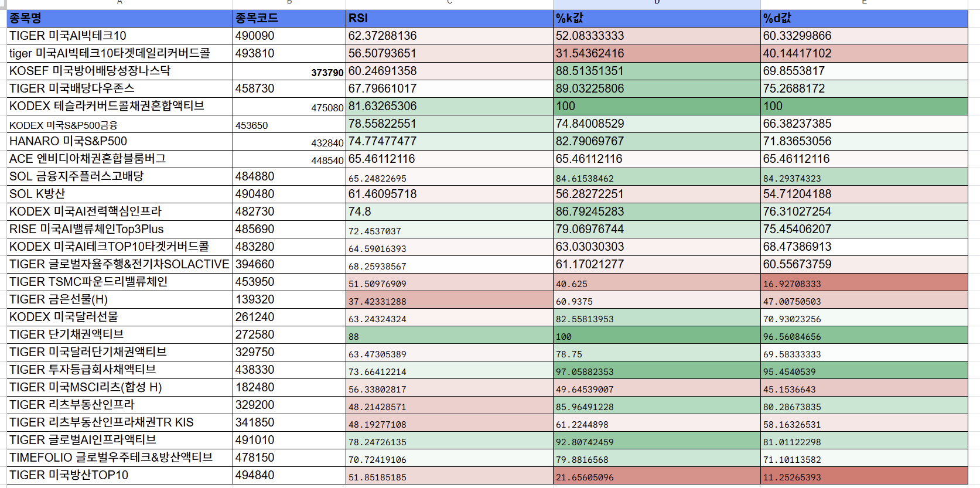Screen dimensions: 980x488
Task: Click stock code 493810 cell
Action: coord(289,53)
